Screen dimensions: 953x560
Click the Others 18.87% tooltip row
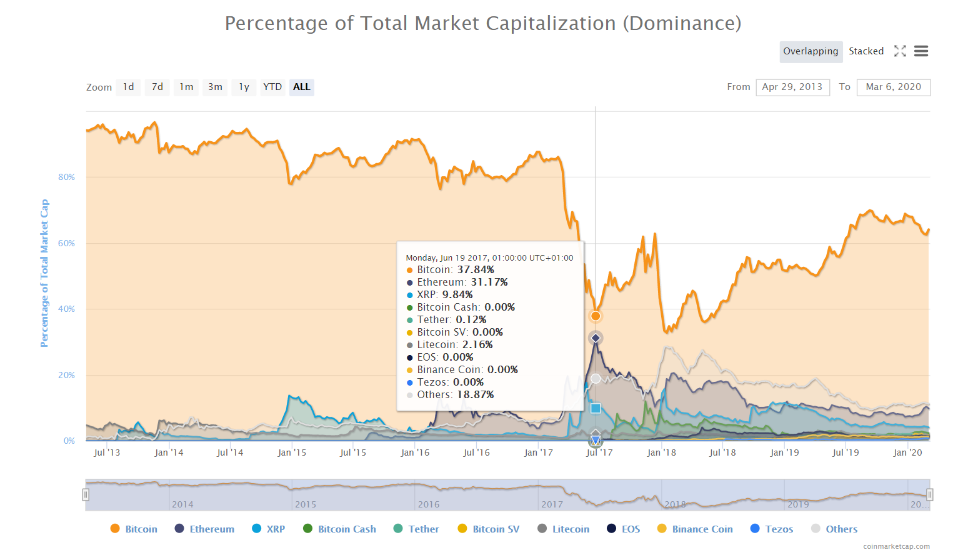click(451, 395)
